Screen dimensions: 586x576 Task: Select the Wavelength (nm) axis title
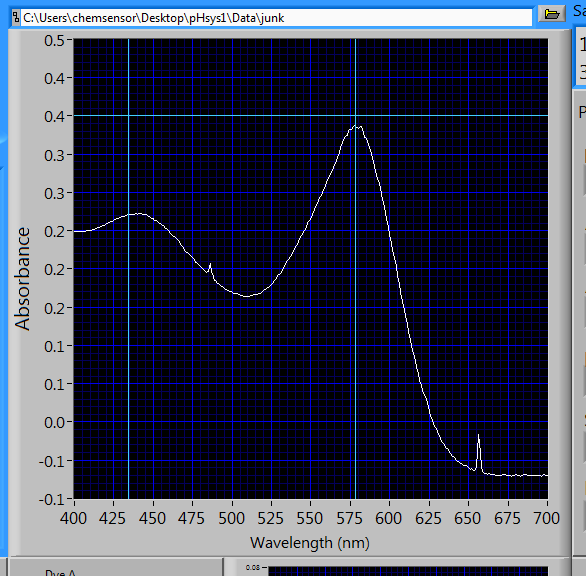(x=310, y=543)
